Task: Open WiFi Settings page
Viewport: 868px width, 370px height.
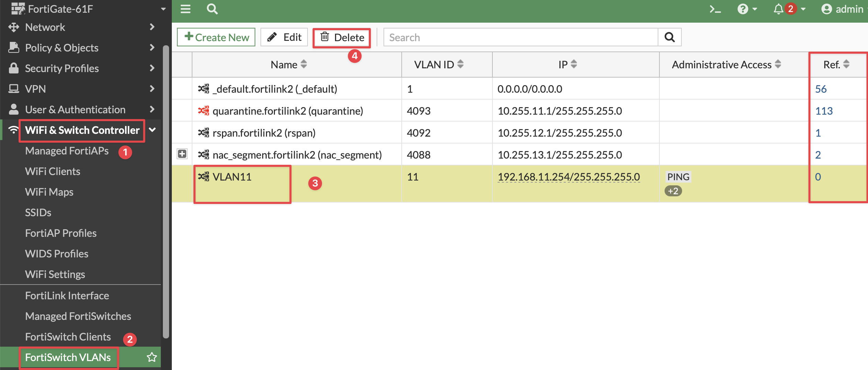Action: coord(55,274)
